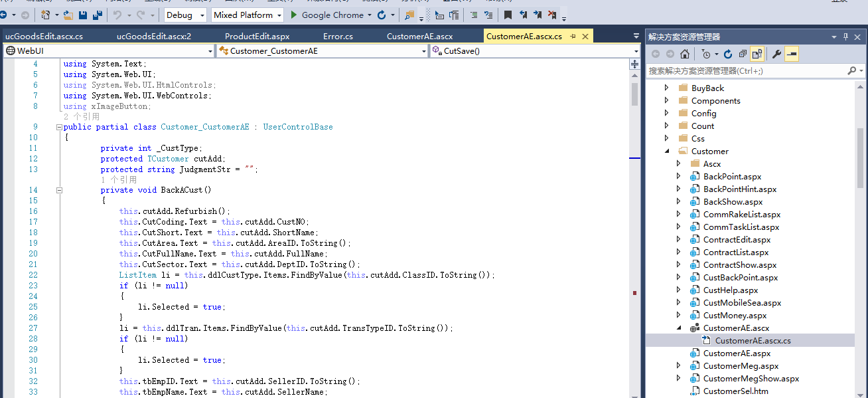The height and width of the screenshot is (398, 868).
Task: Click the Find in Files icon
Action: 409,15
